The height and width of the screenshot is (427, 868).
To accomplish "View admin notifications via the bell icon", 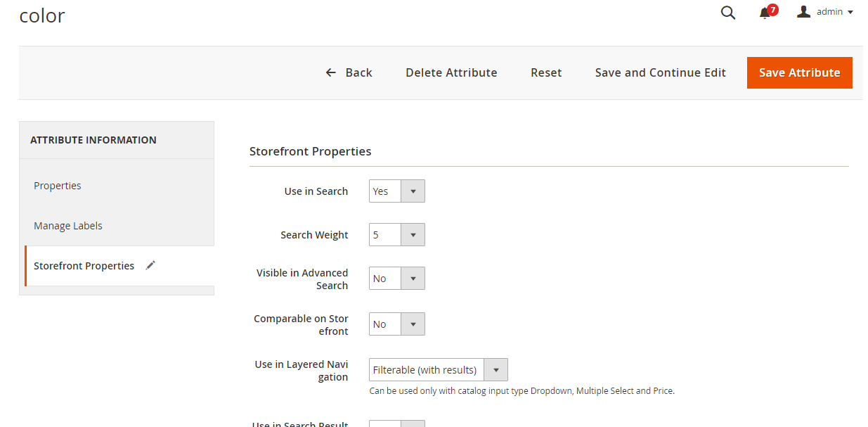I will pyautogui.click(x=764, y=13).
